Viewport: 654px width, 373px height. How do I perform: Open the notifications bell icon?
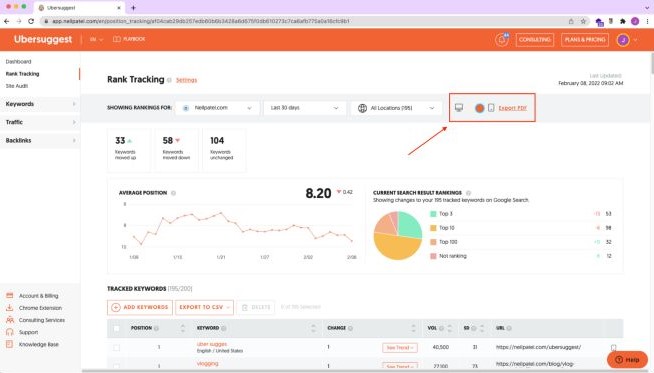pyautogui.click(x=502, y=40)
